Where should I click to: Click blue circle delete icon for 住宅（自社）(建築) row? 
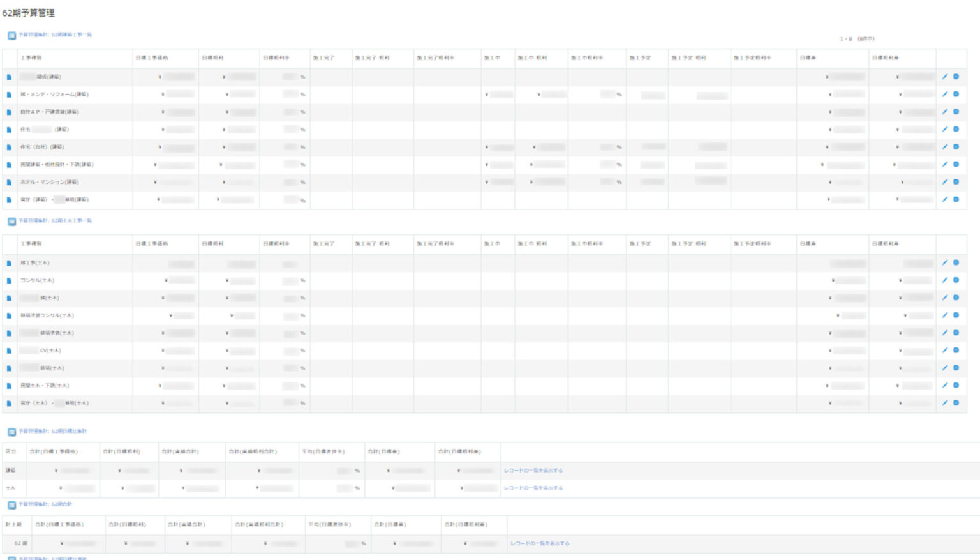tap(956, 147)
